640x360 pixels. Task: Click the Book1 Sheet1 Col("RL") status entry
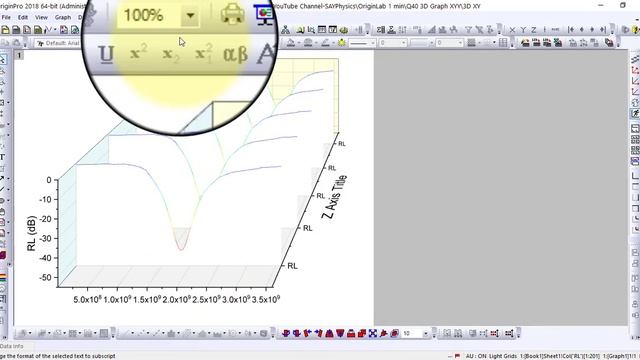(560, 356)
